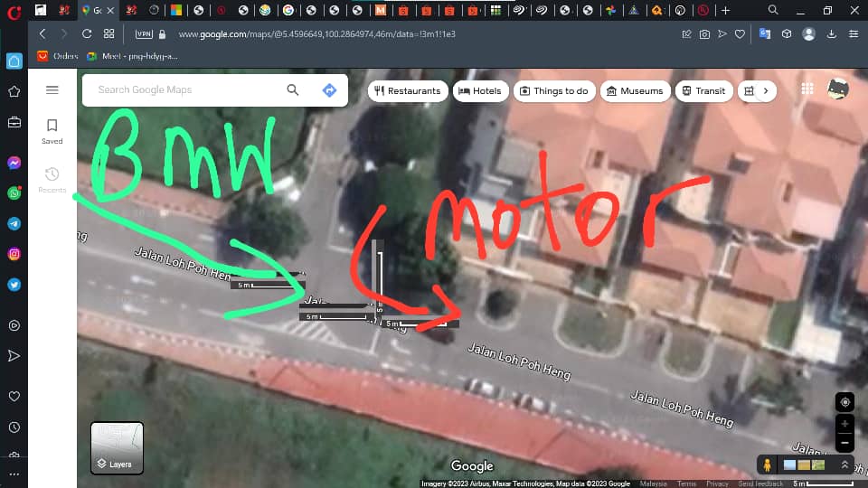The image size is (868, 488).
Task: Open a new tab with plus button
Action: pos(726,10)
